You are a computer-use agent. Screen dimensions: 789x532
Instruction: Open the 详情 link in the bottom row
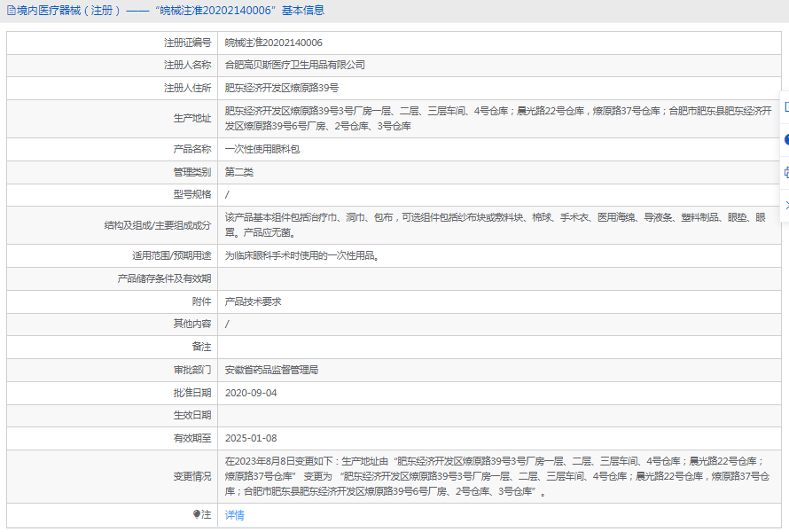pyautogui.click(x=234, y=515)
